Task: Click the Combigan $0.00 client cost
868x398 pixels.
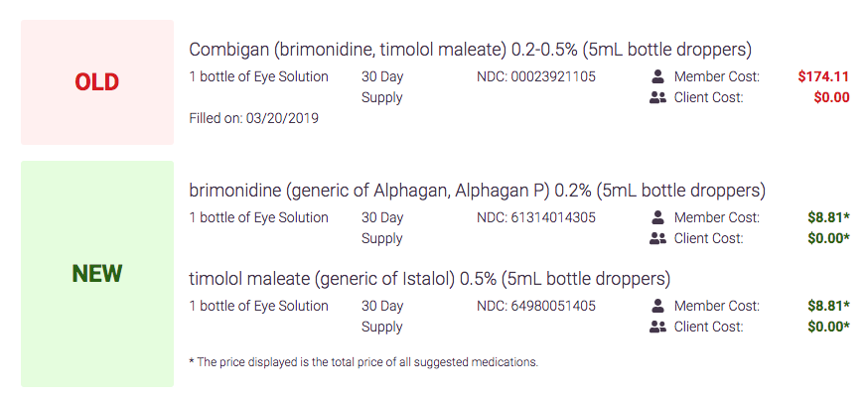Action: [x=831, y=98]
